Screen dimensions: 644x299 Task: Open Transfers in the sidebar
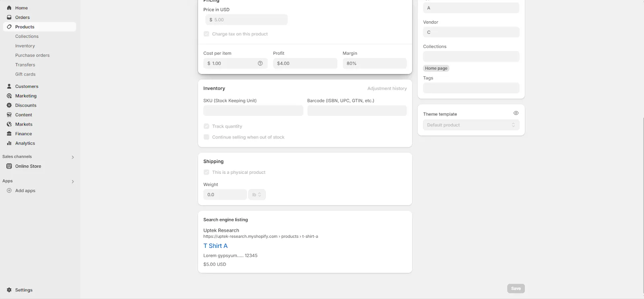pyautogui.click(x=25, y=65)
